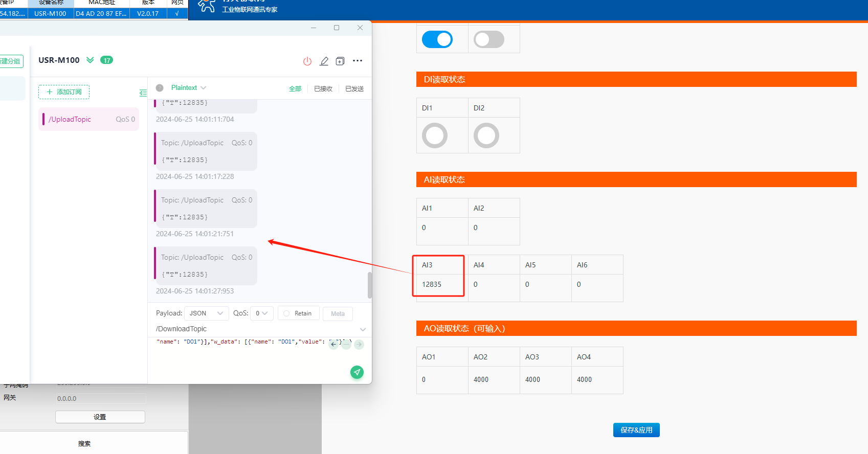The width and height of the screenshot is (868, 454).
Task: Click the 添加订阅 add subscription button
Action: point(64,92)
